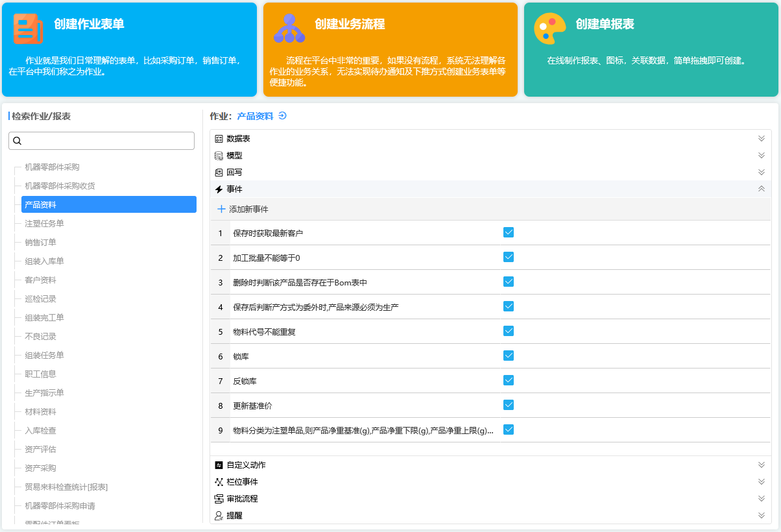Open the 创建业务流程 card title
The image size is (781, 532).
pos(350,25)
